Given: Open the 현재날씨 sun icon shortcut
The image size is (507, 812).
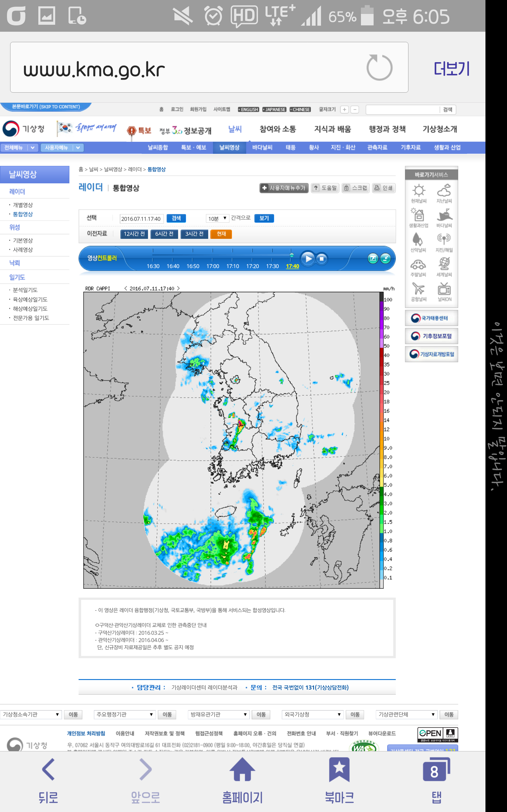Looking at the screenshot, I should coord(419,191).
